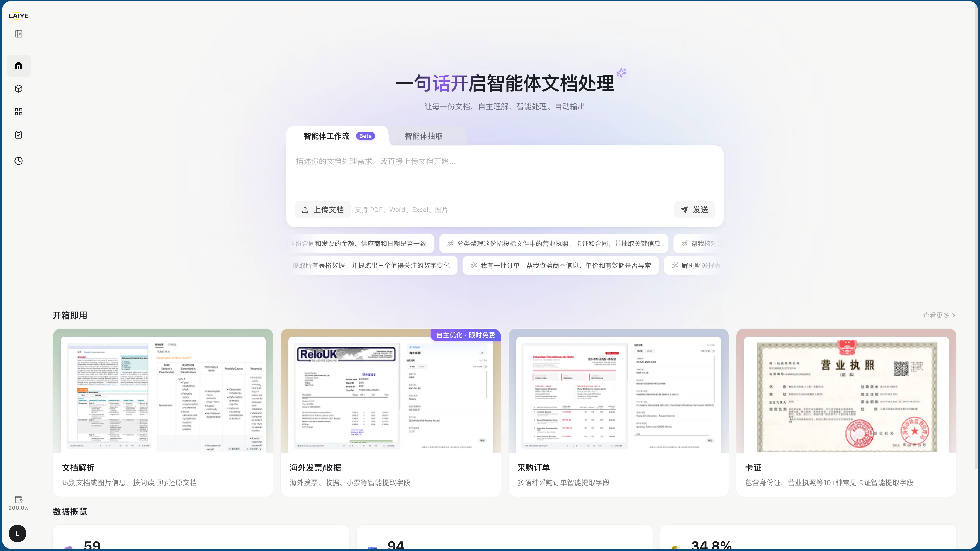Click the 94 statistic card

(504, 537)
